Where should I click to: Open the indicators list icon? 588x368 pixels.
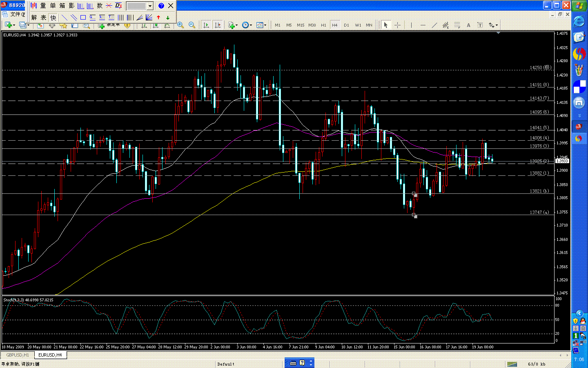(232, 25)
